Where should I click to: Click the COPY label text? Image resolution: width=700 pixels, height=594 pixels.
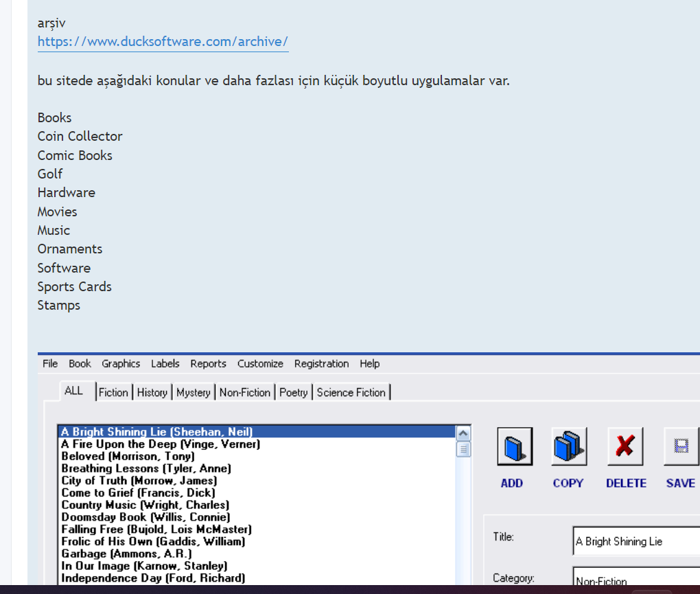568,483
